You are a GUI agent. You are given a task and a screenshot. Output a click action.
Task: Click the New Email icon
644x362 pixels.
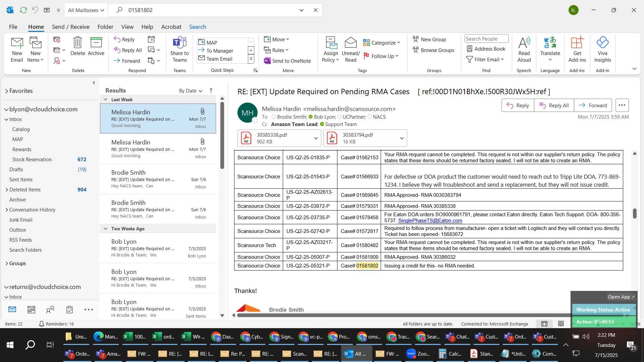pos(17,50)
